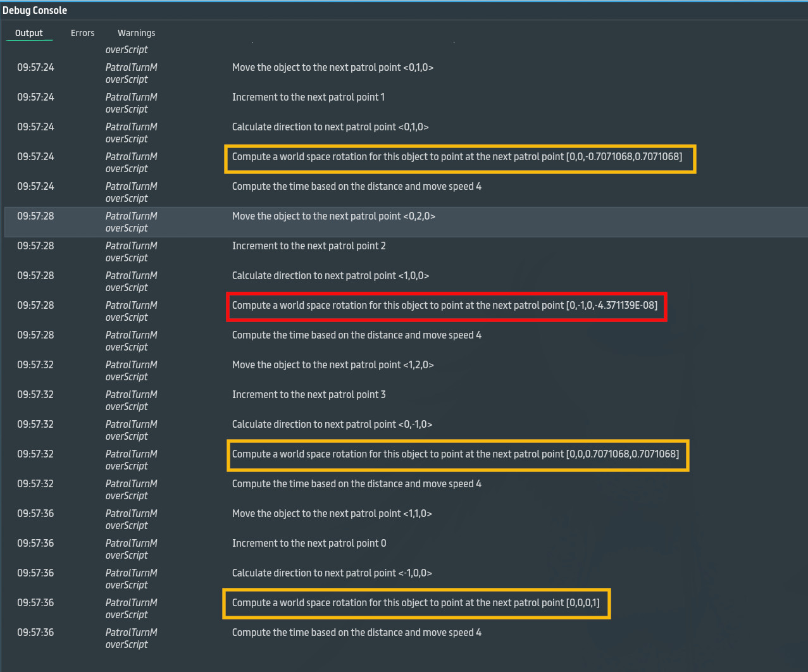The width and height of the screenshot is (808, 672).
Task: Click the 'Calculate direction to next patrol point <-1,0,0>' entry
Action: tap(332, 573)
